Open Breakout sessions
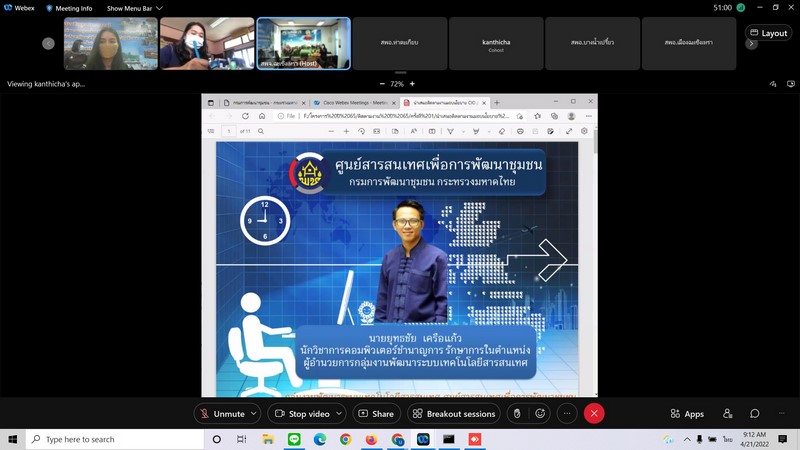 click(454, 414)
